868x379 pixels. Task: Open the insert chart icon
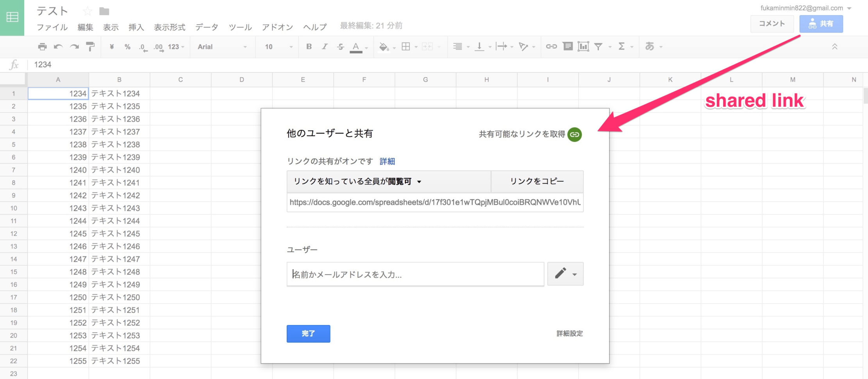point(582,46)
